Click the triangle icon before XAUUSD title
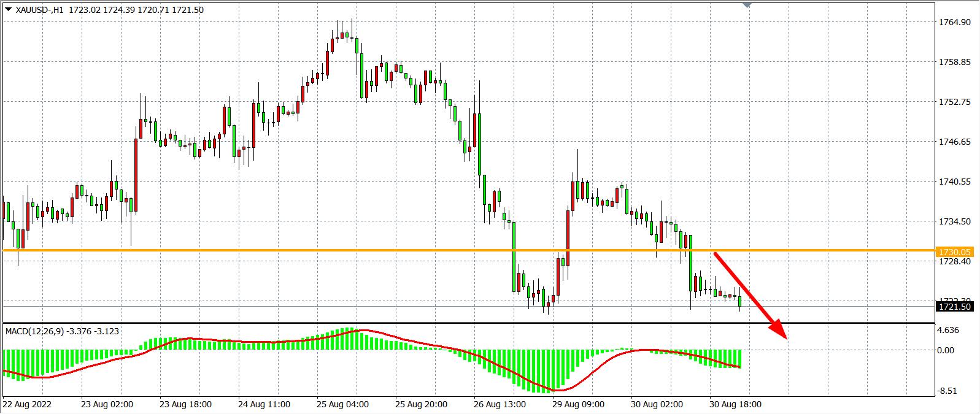Image resolution: width=980 pixels, height=414 pixels. [7, 10]
